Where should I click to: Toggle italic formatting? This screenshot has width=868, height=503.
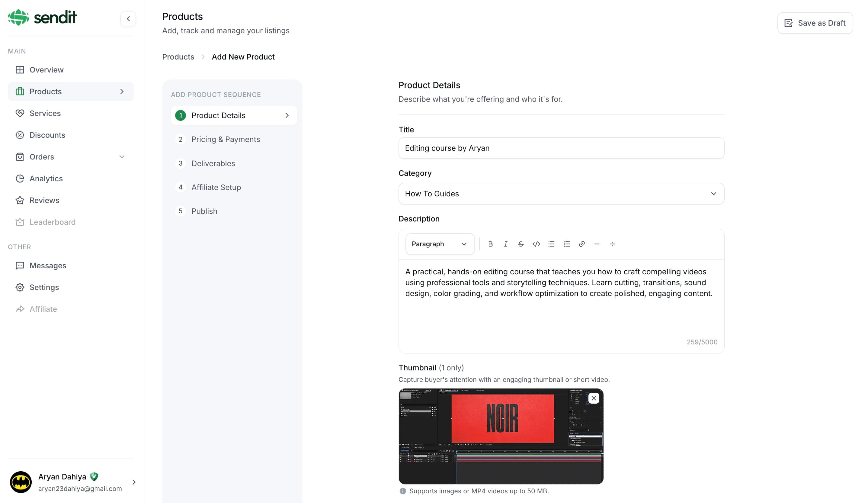click(506, 244)
